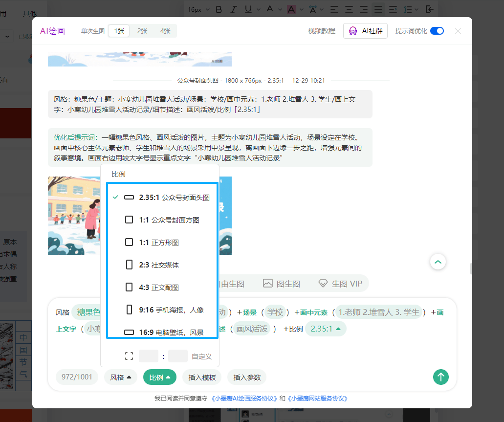Close the AI绘画 dialog with X
This screenshot has width=504, height=422.
(x=458, y=31)
